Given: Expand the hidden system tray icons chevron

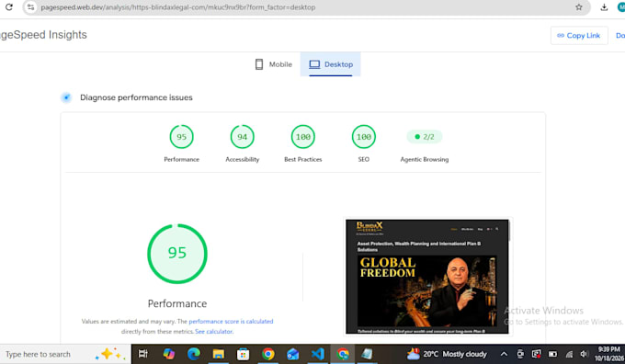Looking at the screenshot, I should point(504,354).
